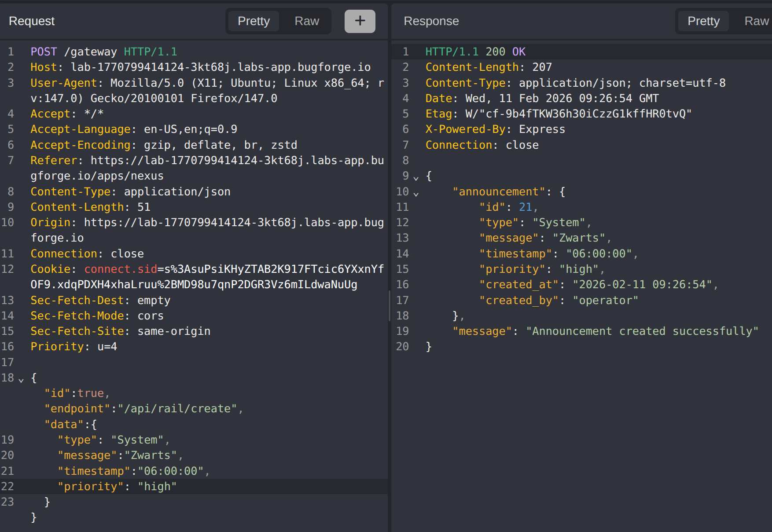The width and height of the screenshot is (772, 532).
Task: Click the plus button in Request header
Action: click(x=360, y=21)
